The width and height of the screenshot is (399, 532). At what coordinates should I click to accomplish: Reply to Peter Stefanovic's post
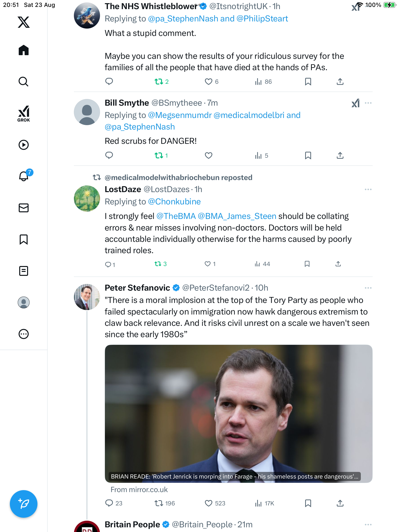pyautogui.click(x=109, y=503)
